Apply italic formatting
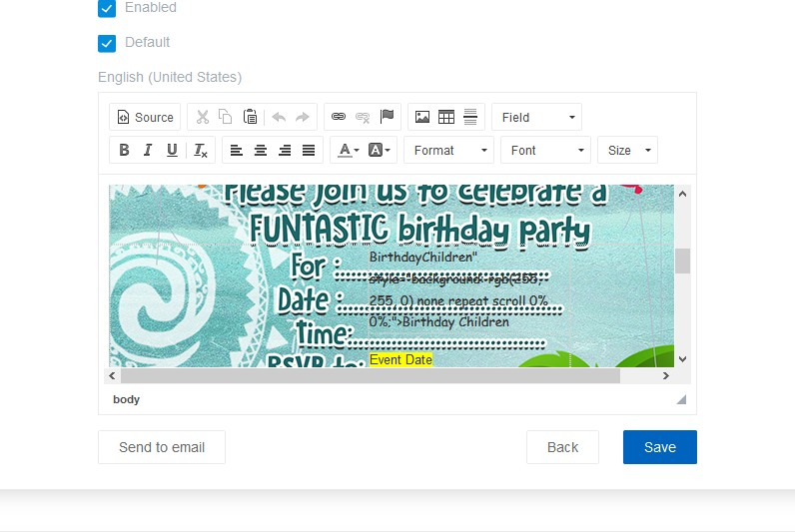The width and height of the screenshot is (795, 532). point(148,150)
